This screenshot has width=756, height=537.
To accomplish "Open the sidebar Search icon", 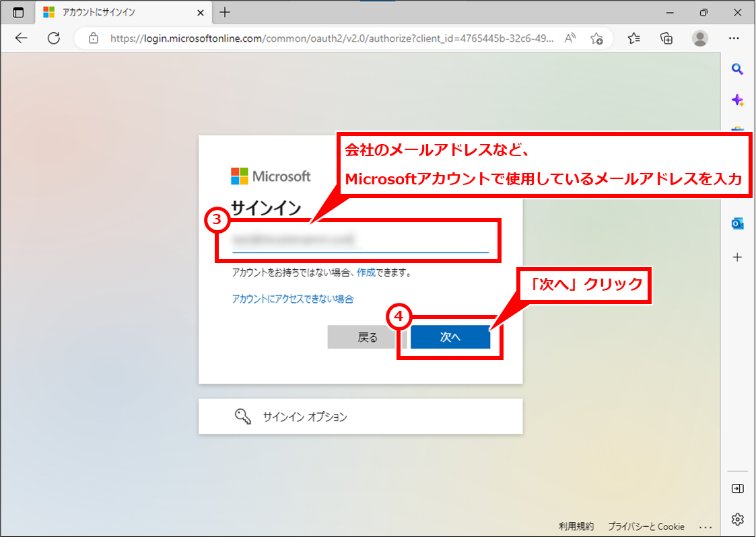I will (737, 69).
